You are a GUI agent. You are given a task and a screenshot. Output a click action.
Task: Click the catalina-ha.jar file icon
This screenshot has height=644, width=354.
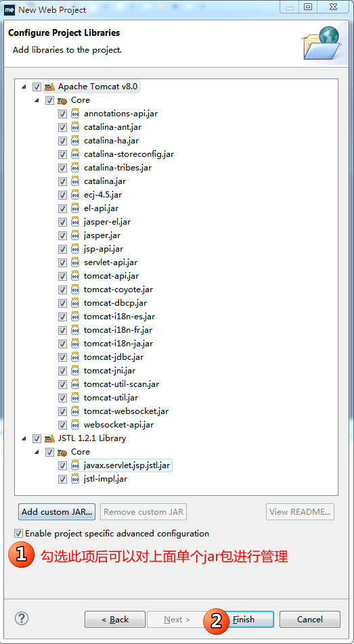click(x=75, y=141)
